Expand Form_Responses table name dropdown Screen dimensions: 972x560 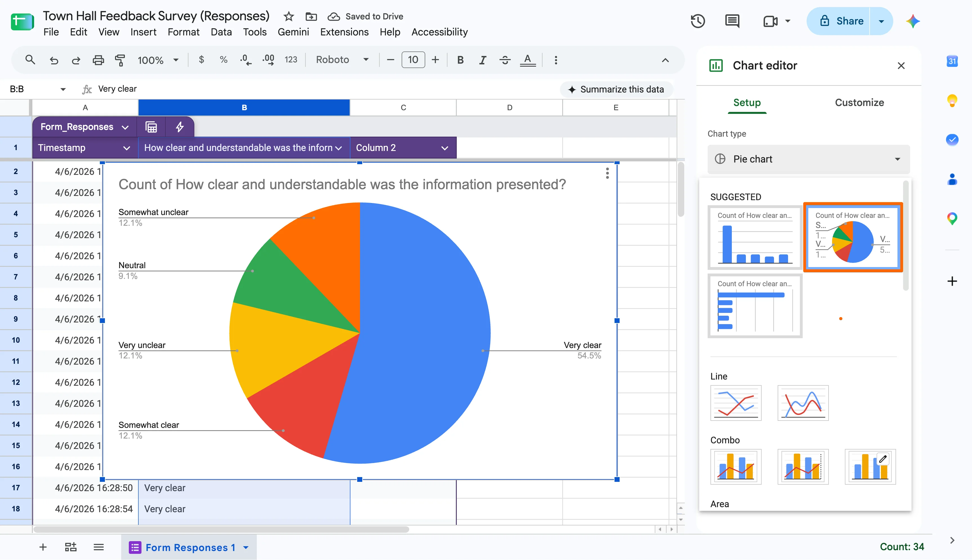coord(125,127)
